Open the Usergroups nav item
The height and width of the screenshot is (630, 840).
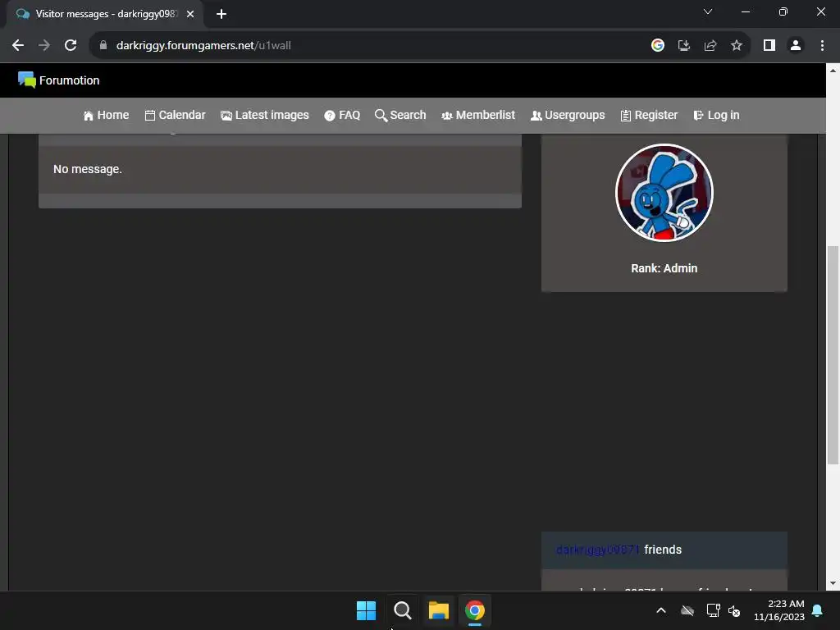(568, 115)
